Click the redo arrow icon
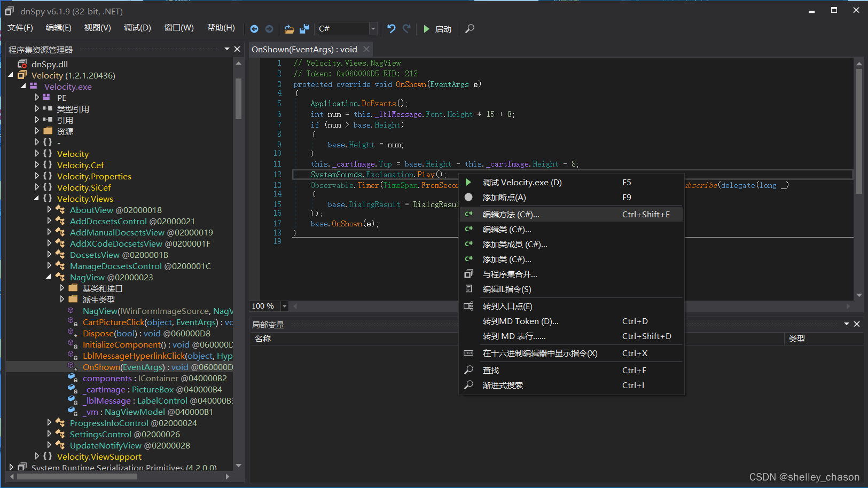Viewport: 868px width, 488px height. coord(406,29)
